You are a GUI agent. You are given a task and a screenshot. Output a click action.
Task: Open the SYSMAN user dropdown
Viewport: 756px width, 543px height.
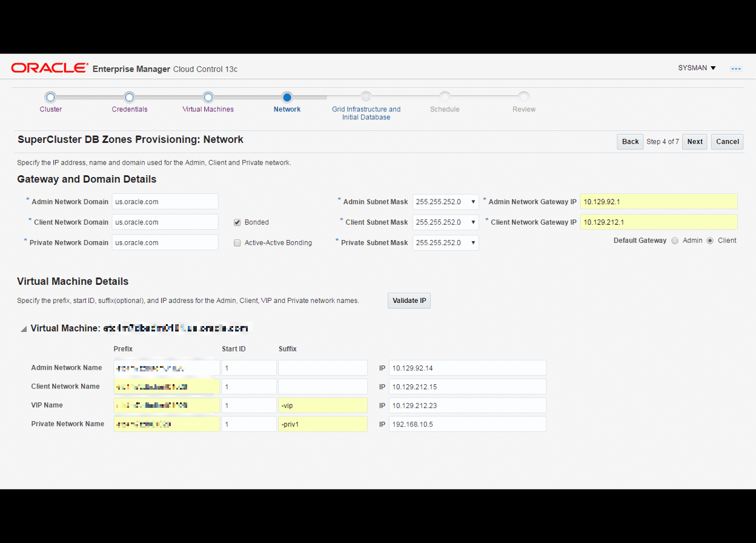click(697, 68)
